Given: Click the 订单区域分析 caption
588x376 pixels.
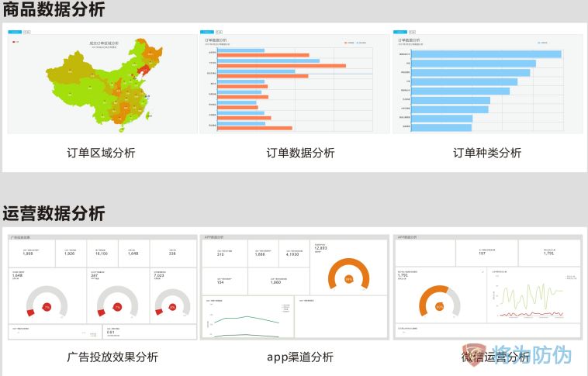Looking at the screenshot, I should click(101, 153).
